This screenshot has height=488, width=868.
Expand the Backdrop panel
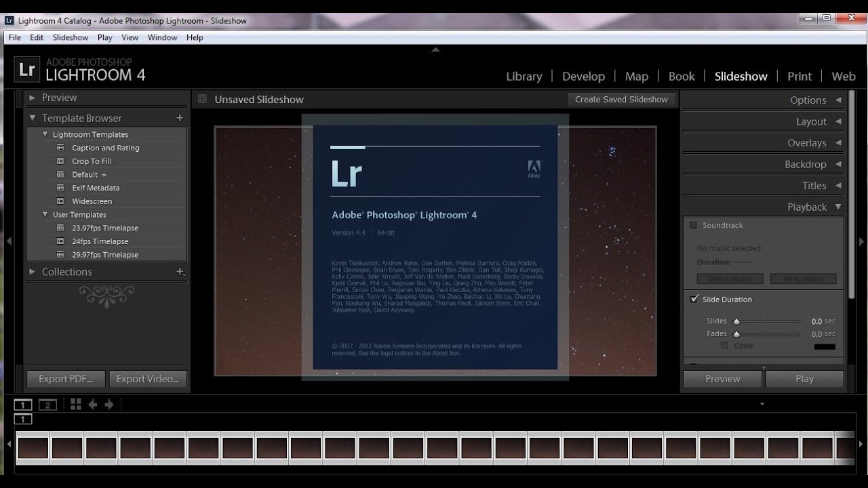[x=838, y=164]
